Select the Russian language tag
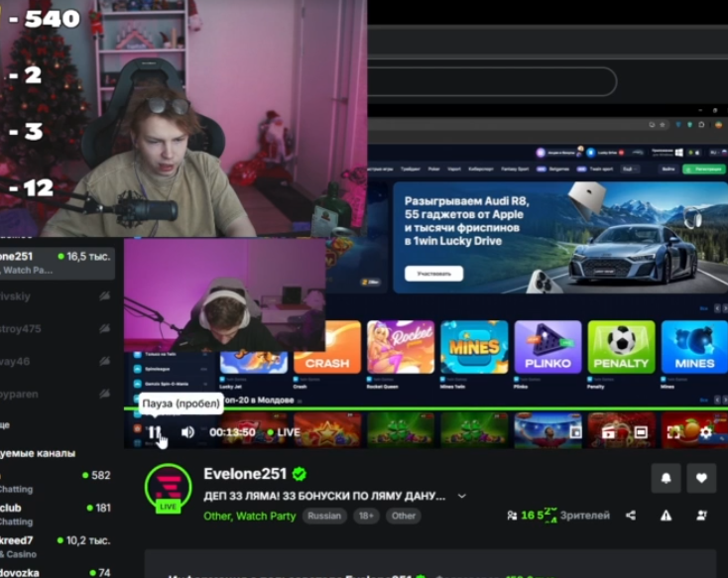Viewport: 728px width, 578px height. [324, 516]
